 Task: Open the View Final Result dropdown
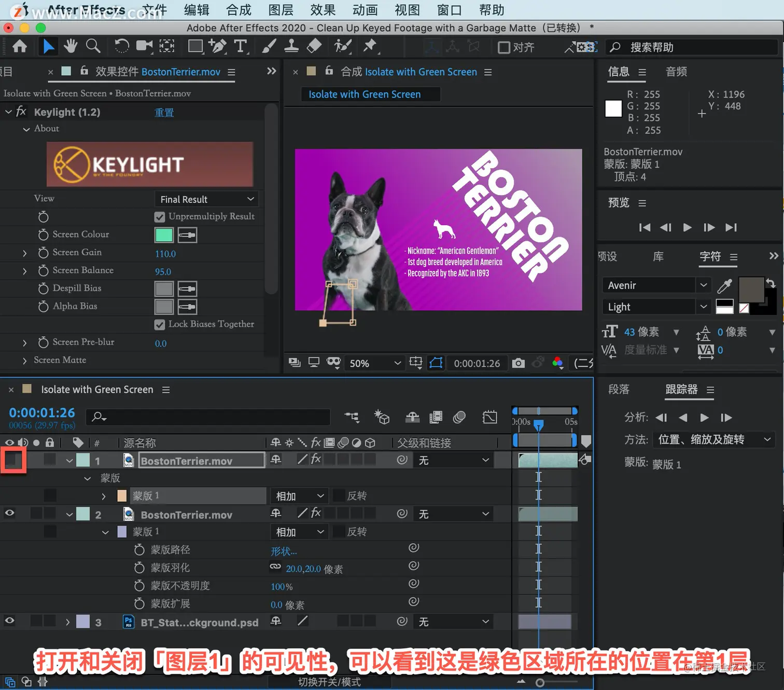[206, 199]
